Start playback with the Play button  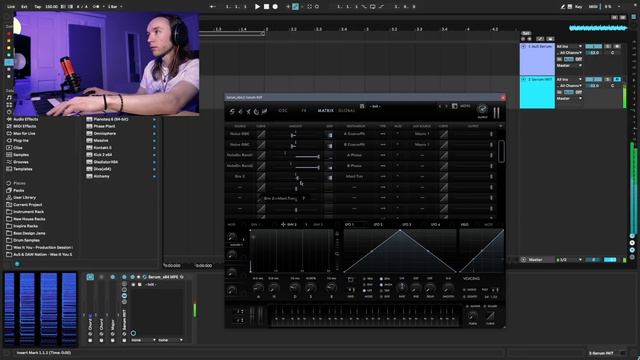[x=257, y=7]
